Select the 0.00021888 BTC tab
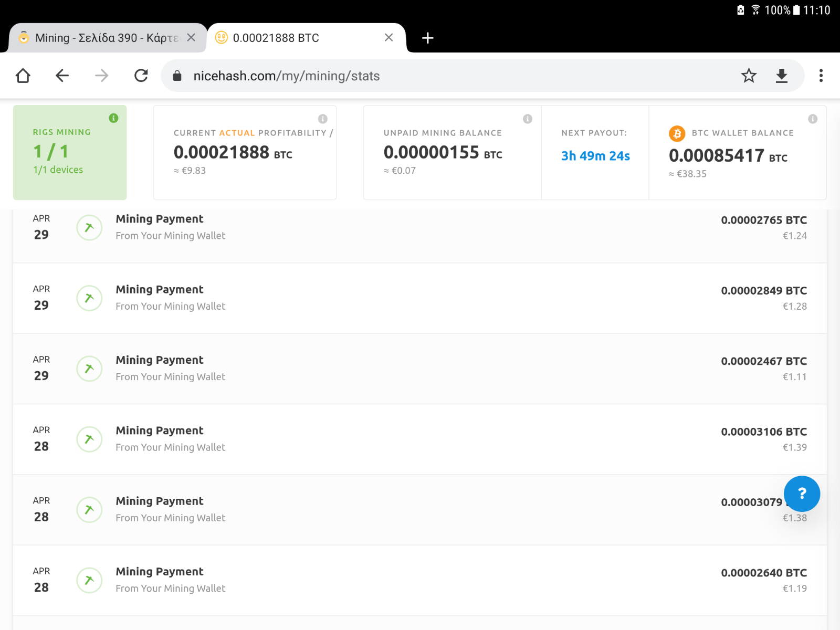This screenshot has height=630, width=840. pyautogui.click(x=306, y=38)
